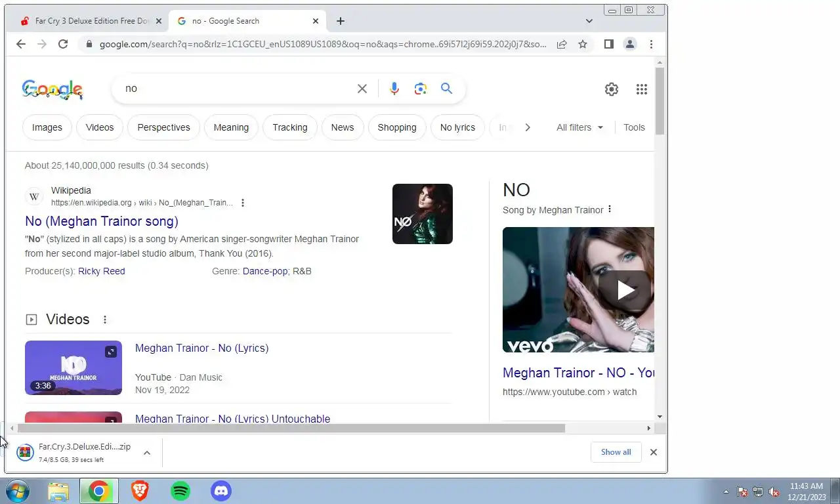Open Spotify from taskbar

(180, 491)
